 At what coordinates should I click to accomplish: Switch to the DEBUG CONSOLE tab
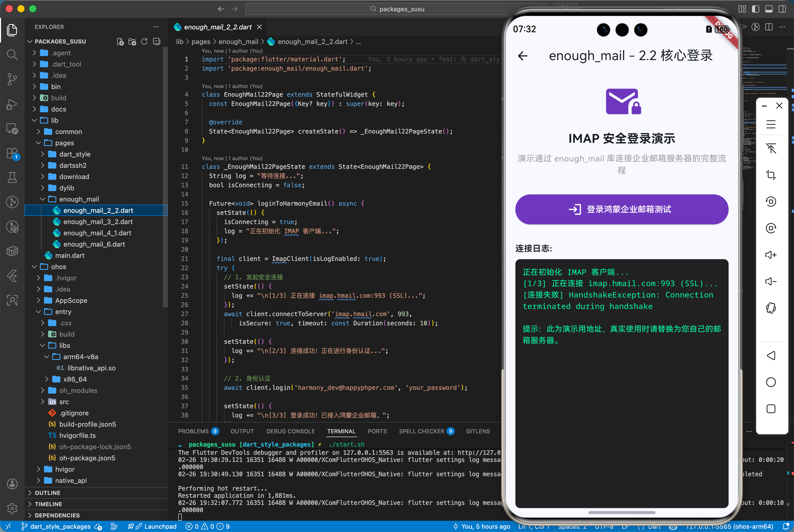[290, 431]
